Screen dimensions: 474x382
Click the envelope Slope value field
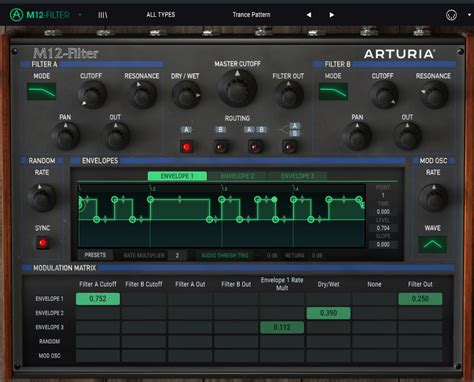383,244
